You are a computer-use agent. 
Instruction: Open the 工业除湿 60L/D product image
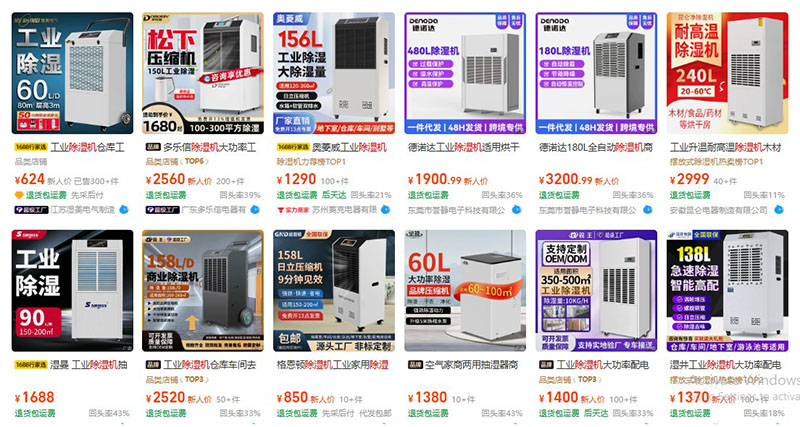point(72,73)
